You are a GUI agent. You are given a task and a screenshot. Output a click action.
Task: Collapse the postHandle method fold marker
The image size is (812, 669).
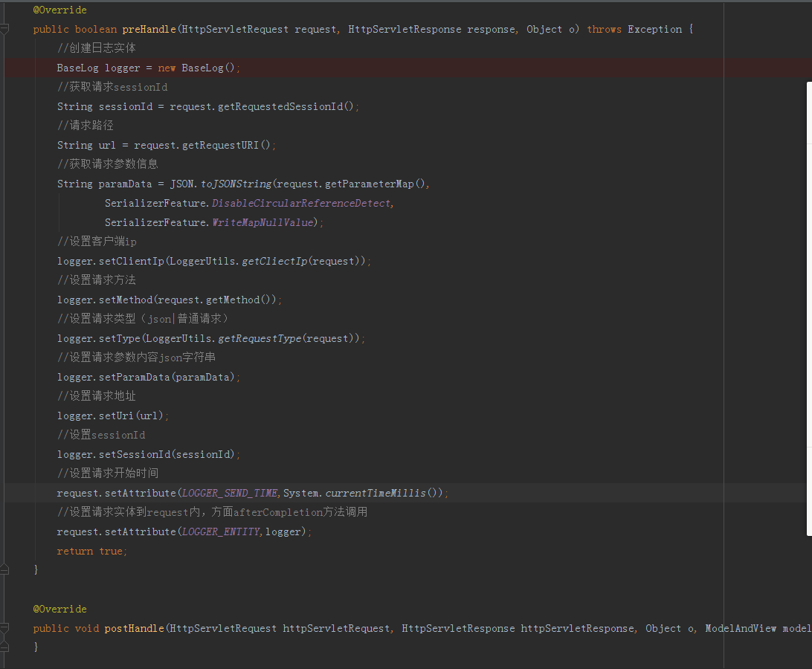tap(4, 629)
